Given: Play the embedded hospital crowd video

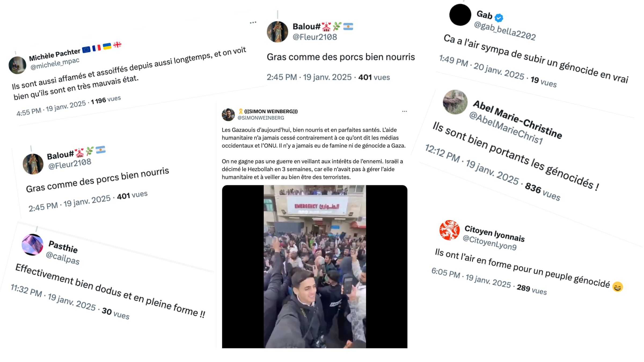Looking at the screenshot, I should click(x=314, y=267).
